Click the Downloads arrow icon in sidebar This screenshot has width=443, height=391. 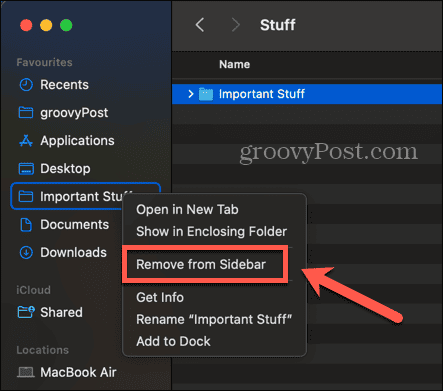[26, 253]
